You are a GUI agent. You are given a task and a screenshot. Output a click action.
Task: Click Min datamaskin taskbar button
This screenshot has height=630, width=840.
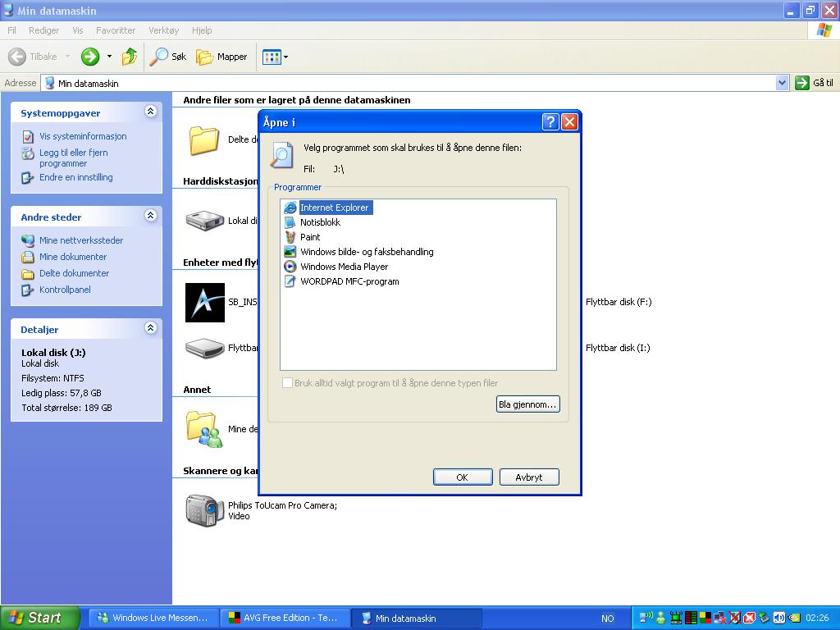[x=417, y=619]
